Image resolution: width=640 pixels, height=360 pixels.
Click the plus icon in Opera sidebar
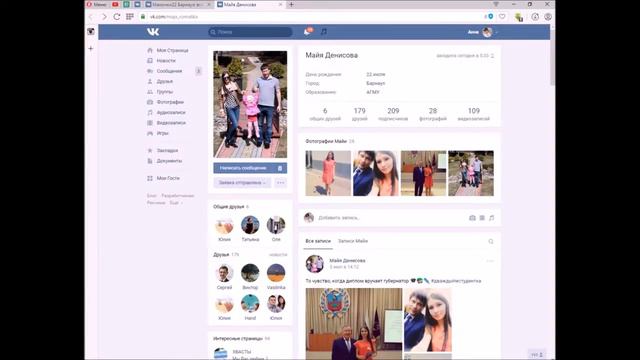91,49
